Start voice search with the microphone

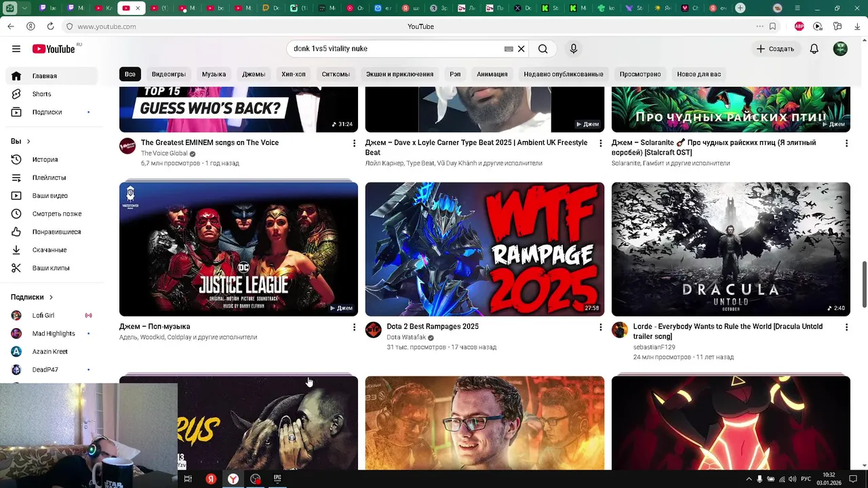click(574, 49)
